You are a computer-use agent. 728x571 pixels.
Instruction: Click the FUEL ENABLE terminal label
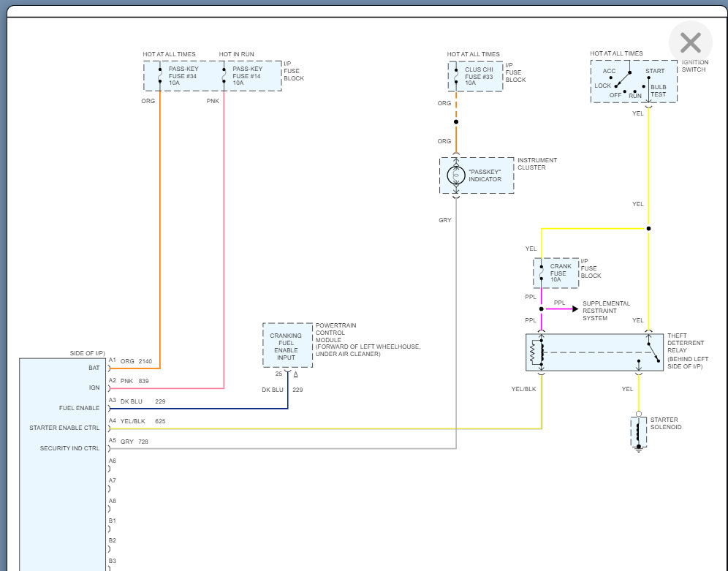coord(79,408)
